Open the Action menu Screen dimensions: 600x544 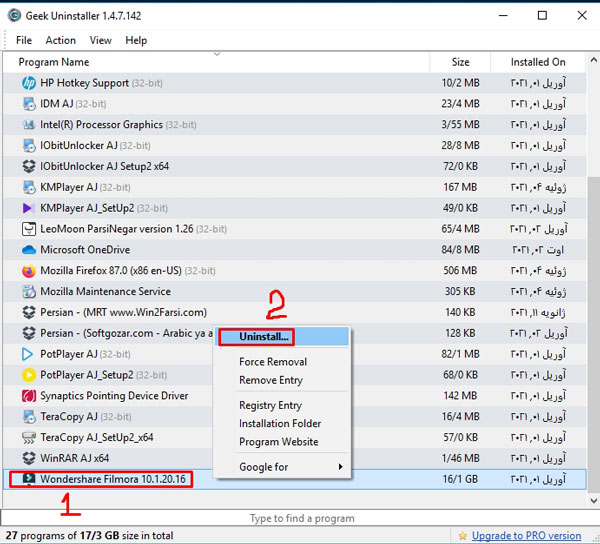coord(60,40)
